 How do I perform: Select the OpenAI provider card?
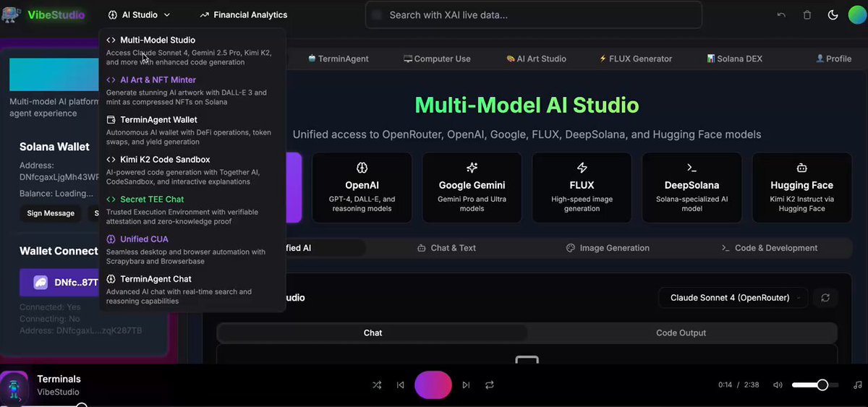(362, 187)
